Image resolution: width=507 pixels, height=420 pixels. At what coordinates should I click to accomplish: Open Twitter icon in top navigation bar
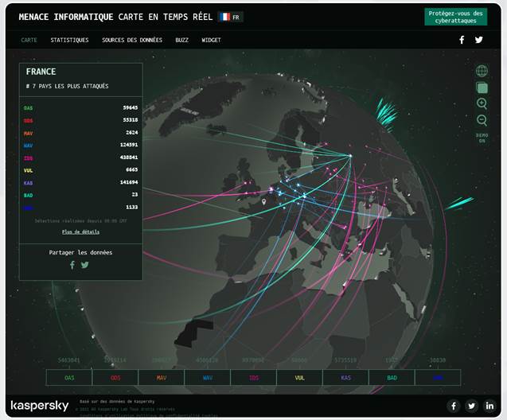point(479,40)
